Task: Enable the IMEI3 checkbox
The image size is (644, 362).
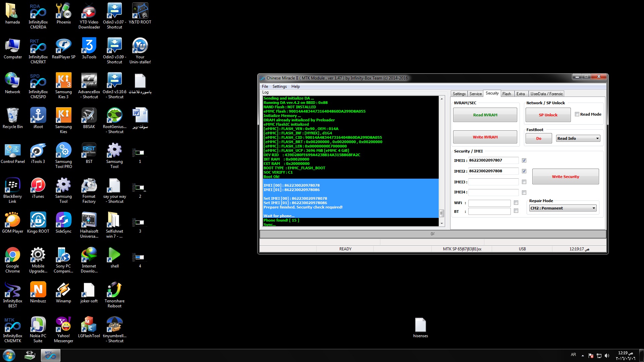Action: click(524, 182)
